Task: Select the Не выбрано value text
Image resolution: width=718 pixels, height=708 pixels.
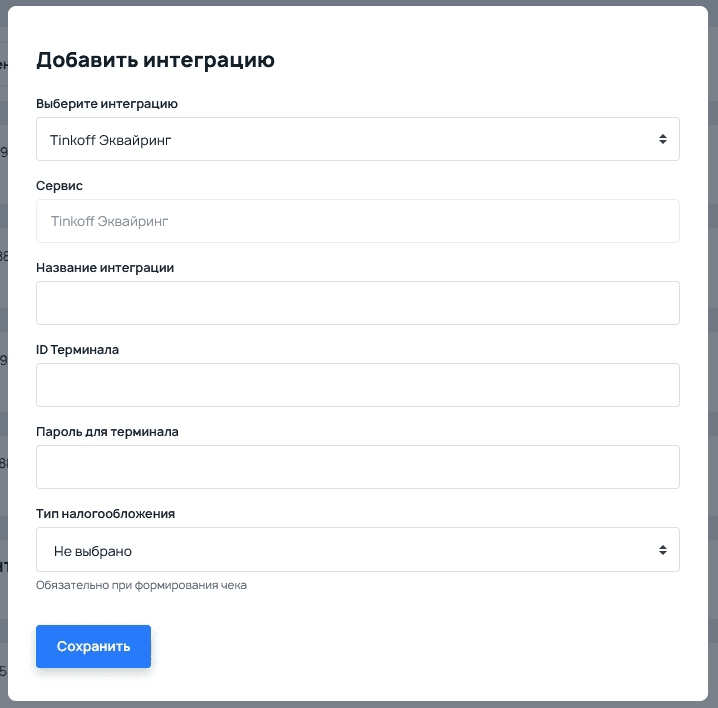Action: pos(93,551)
